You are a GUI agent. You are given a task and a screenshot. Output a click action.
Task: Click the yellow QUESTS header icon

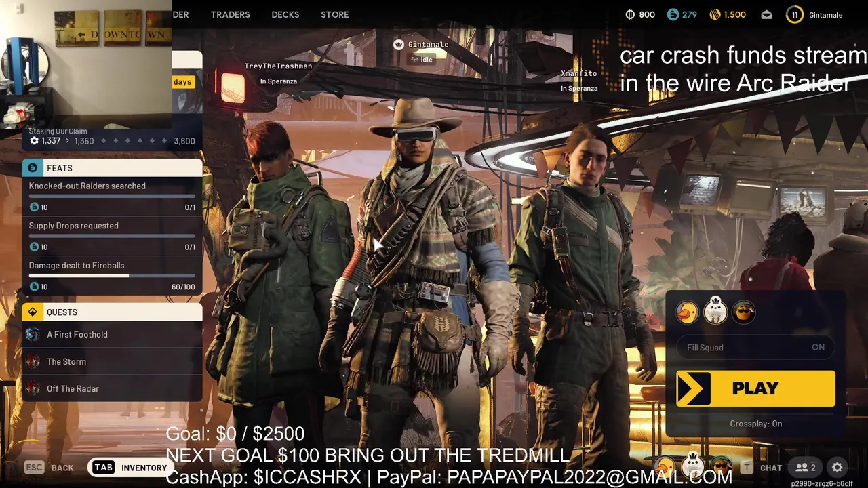[x=33, y=312]
